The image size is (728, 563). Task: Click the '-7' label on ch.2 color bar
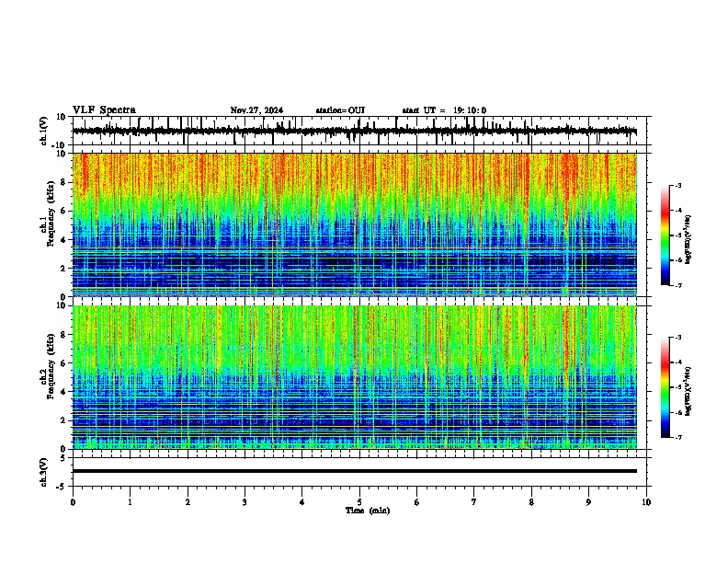pos(678,437)
